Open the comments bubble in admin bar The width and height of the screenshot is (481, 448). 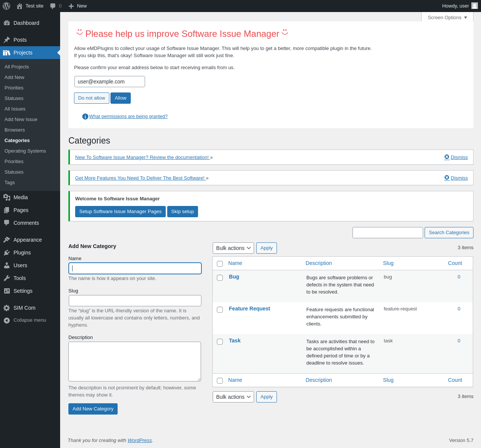point(53,6)
